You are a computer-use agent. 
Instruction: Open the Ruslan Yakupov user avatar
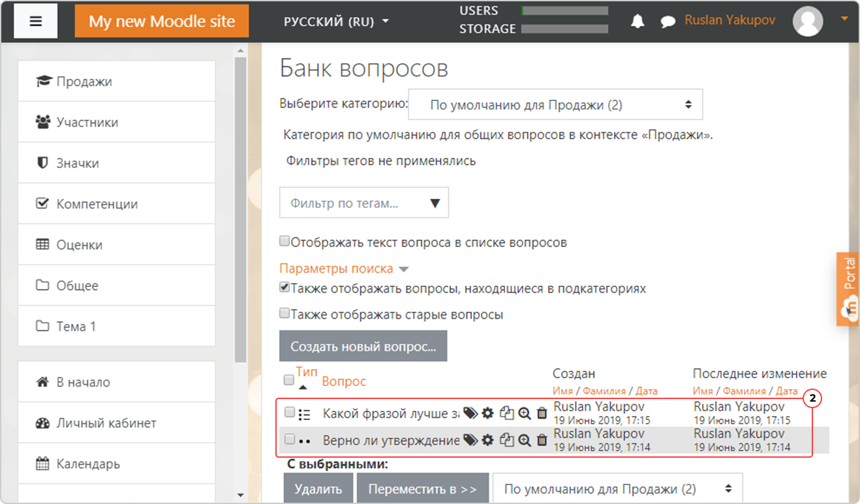(808, 21)
